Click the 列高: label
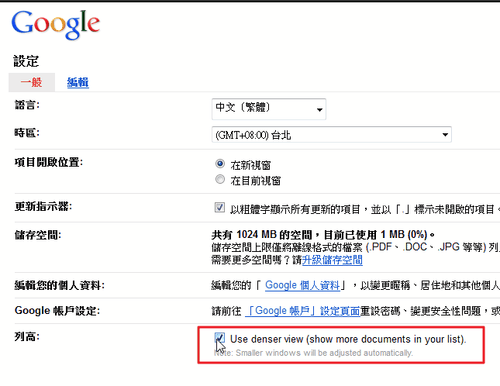Image resolution: width=500 pixels, height=386 pixels. (x=27, y=336)
